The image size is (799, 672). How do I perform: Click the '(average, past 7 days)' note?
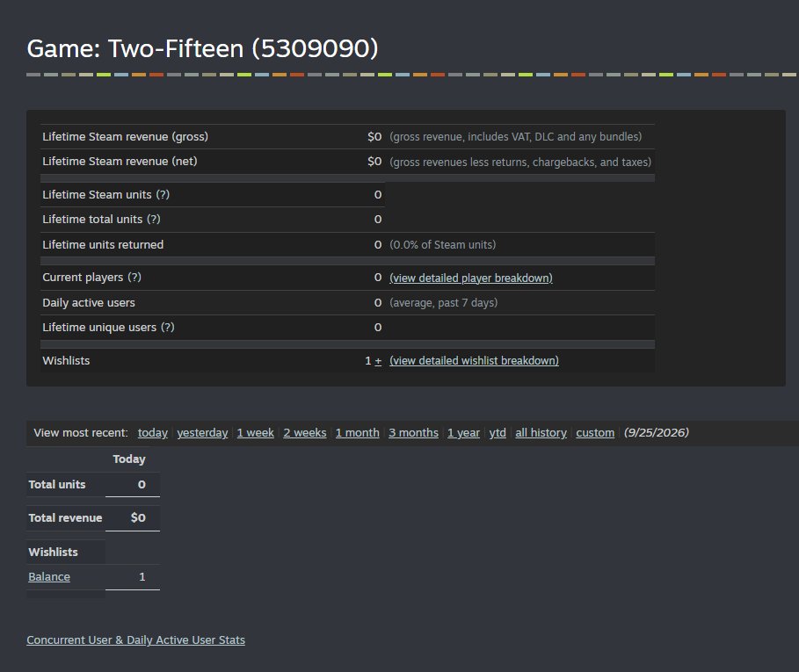point(443,302)
